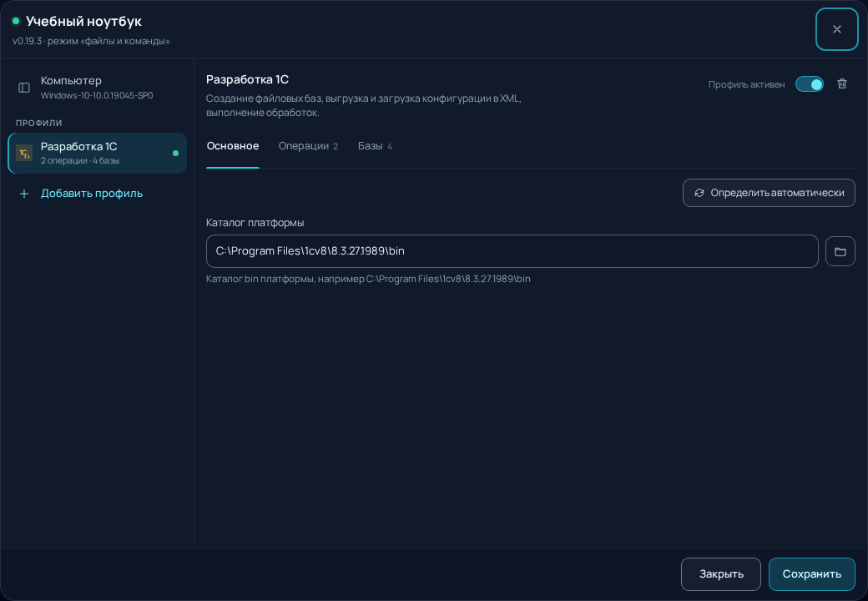Viewport: 868px width, 601px height.
Task: Click "Определить автоматически" button
Action: 769,193
